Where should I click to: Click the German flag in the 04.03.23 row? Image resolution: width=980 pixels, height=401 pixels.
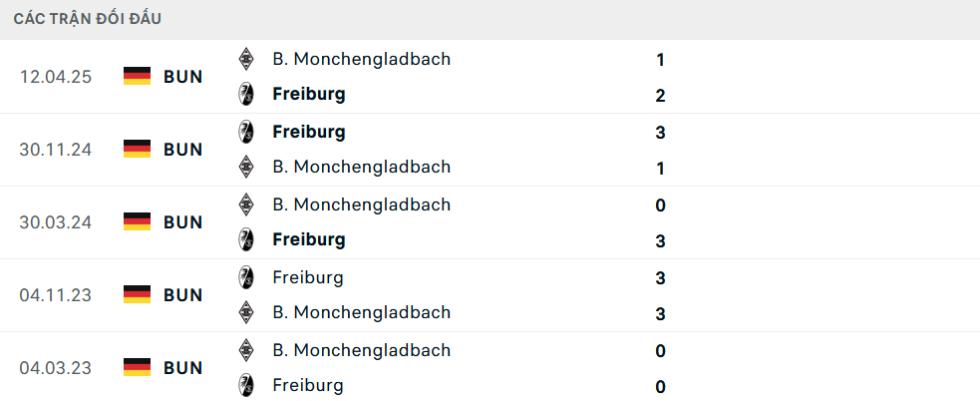(137, 367)
